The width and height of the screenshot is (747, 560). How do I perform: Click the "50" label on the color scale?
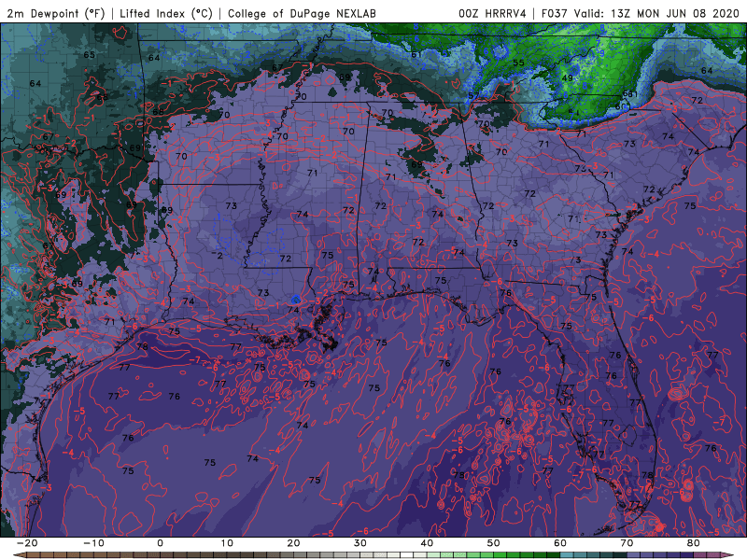[494, 543]
